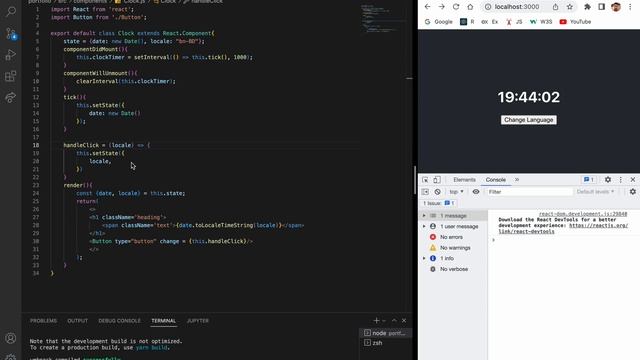Create live expression with the eye icon
Screen dimensions: 640x360
coord(476,192)
